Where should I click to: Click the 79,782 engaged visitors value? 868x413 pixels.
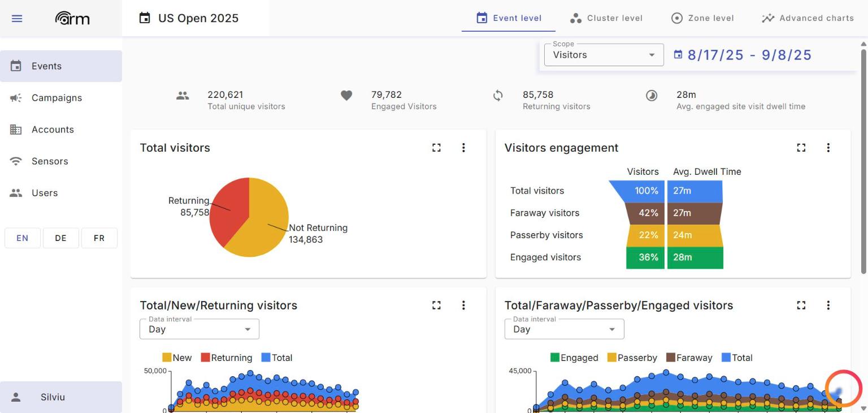(x=387, y=94)
